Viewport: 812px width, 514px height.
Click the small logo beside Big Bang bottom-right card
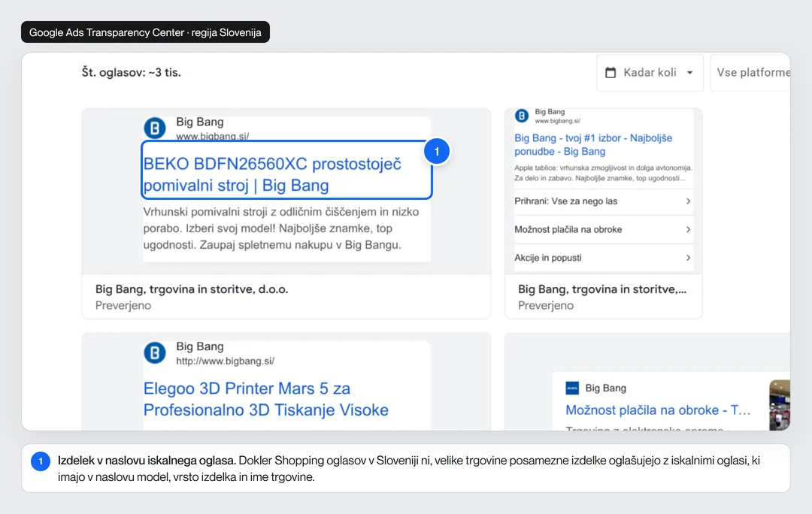(x=572, y=388)
